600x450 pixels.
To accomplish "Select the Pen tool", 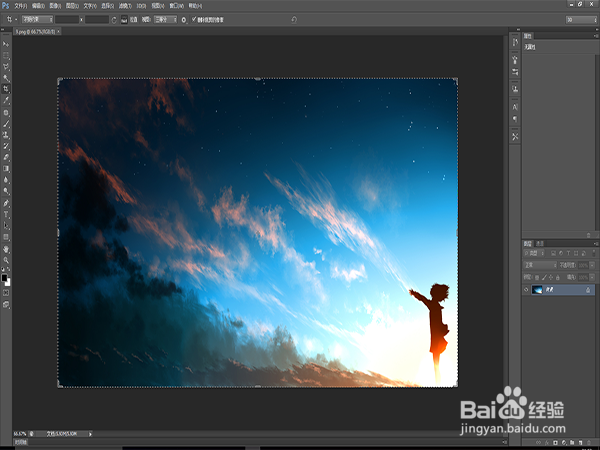I will point(6,203).
